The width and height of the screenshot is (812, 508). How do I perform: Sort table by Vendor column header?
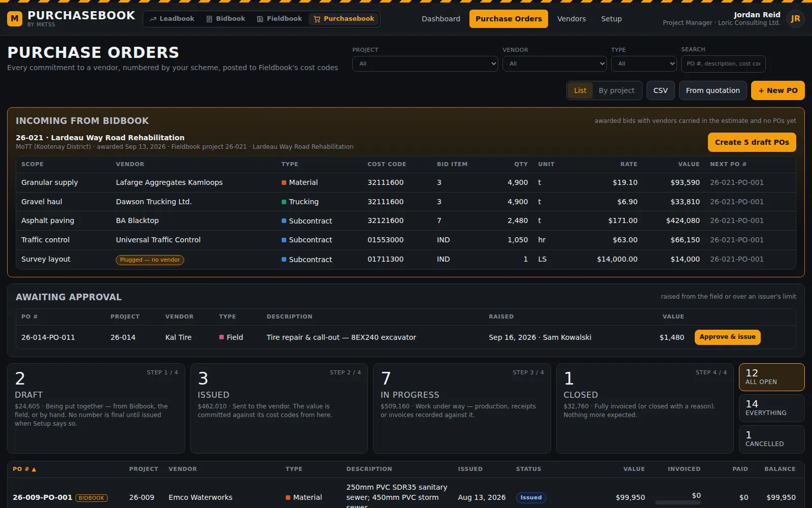click(x=182, y=469)
